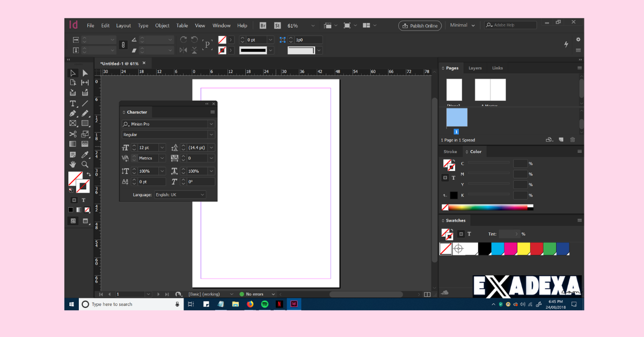Click the Publish Online button
The width and height of the screenshot is (644, 337).
point(420,25)
